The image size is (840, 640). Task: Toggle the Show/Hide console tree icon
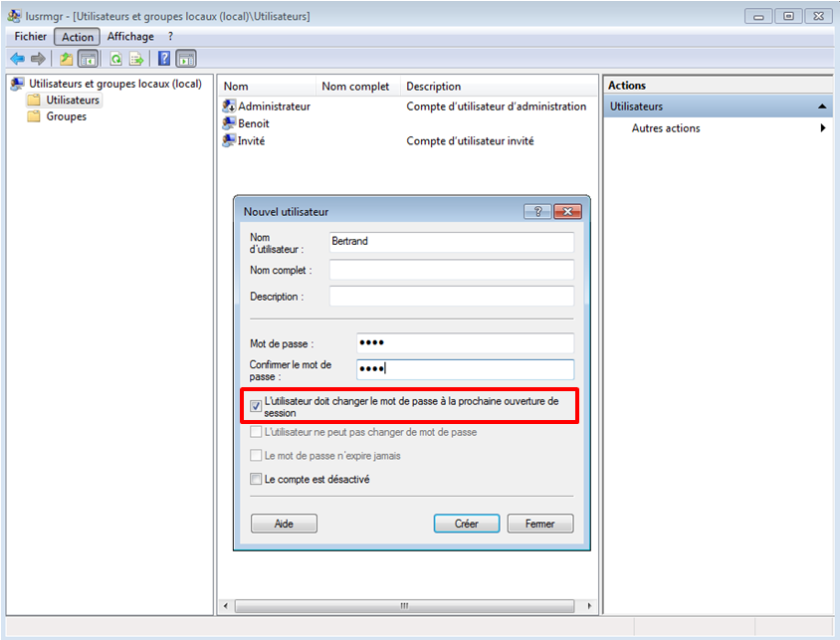[88, 59]
